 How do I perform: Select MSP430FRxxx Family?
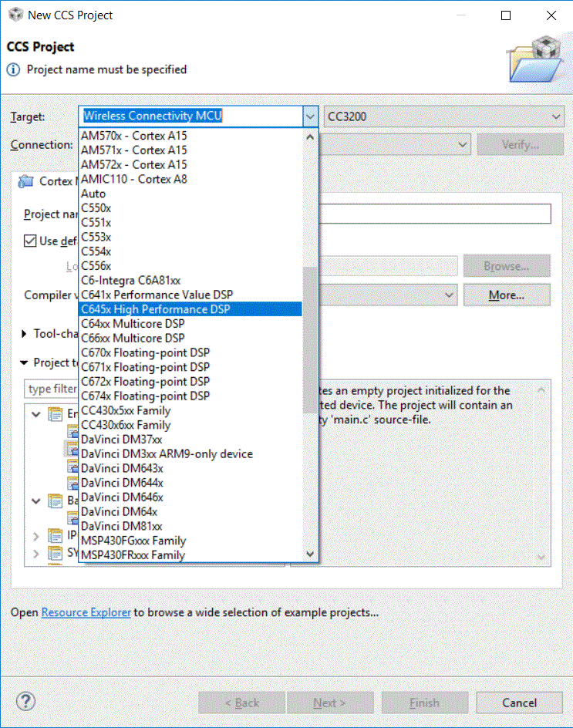190,554
